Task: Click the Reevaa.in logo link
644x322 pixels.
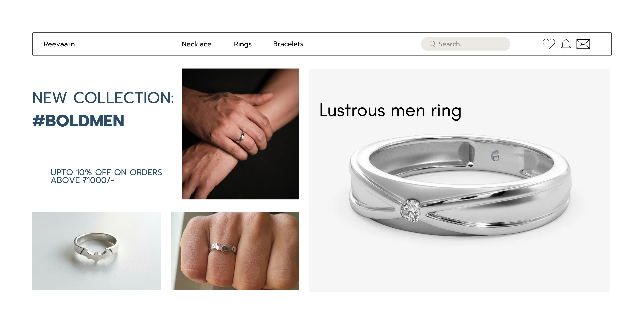Action: point(59,44)
